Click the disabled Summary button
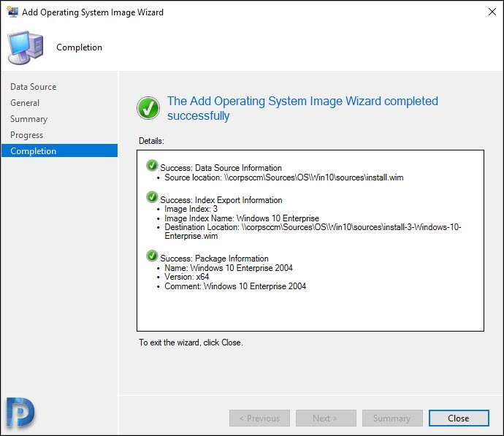 point(392,418)
